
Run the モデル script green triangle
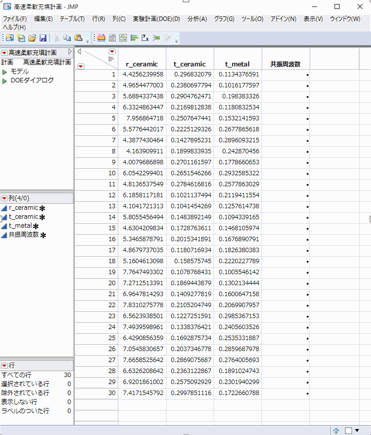(x=4, y=72)
